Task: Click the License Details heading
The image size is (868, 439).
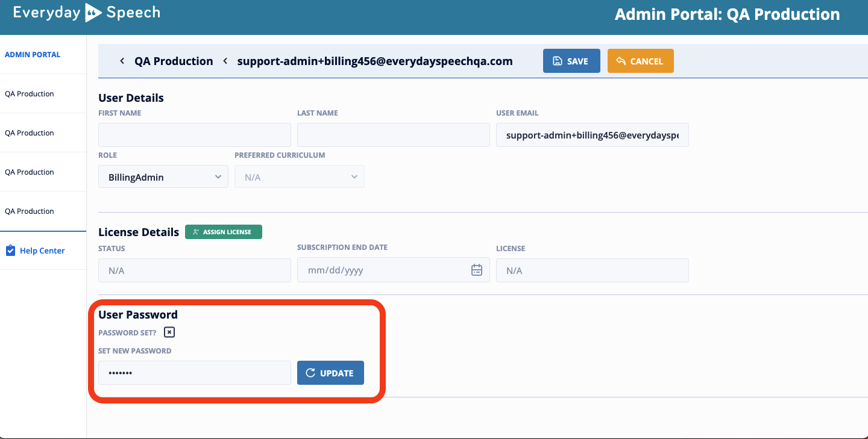Action: click(139, 232)
